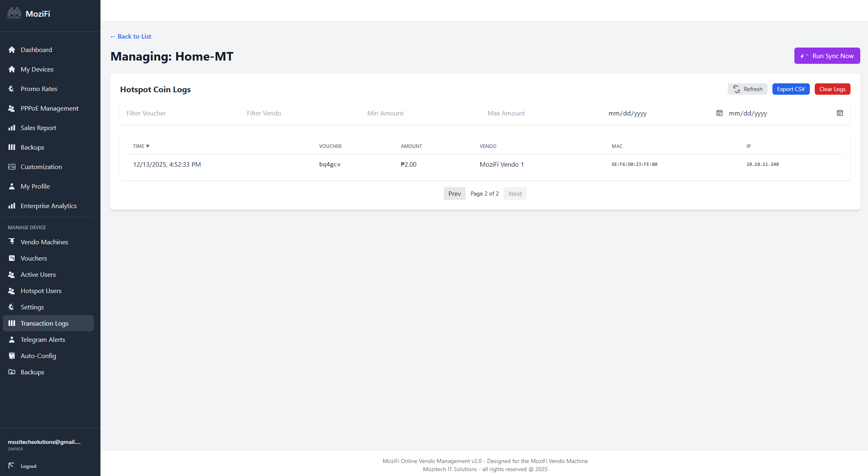Export logs with Export CSV
This screenshot has height=476, width=868.
[791, 89]
